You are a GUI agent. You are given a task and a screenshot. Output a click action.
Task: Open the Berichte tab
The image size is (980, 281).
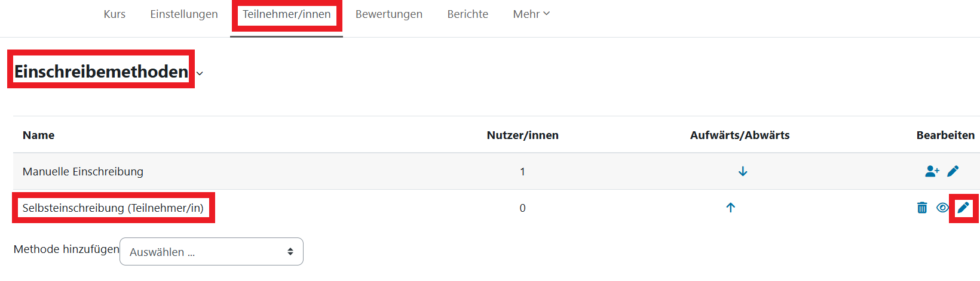pyautogui.click(x=468, y=14)
